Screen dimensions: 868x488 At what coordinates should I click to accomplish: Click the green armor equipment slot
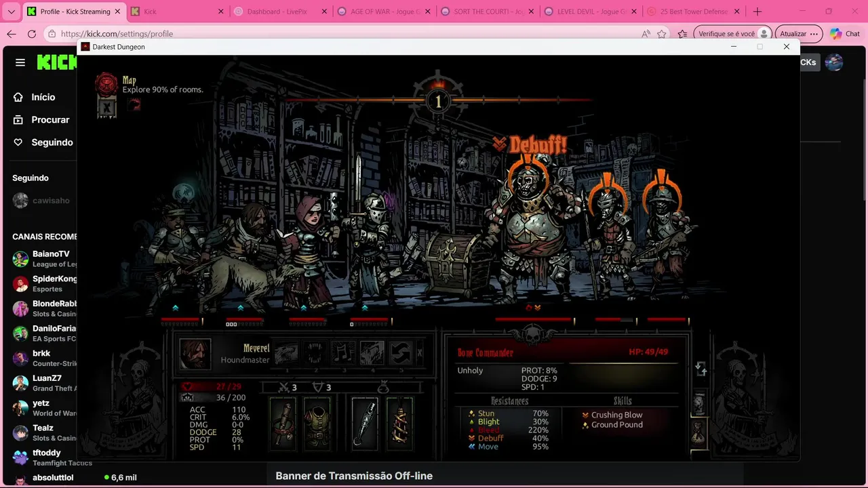pyautogui.click(x=317, y=424)
